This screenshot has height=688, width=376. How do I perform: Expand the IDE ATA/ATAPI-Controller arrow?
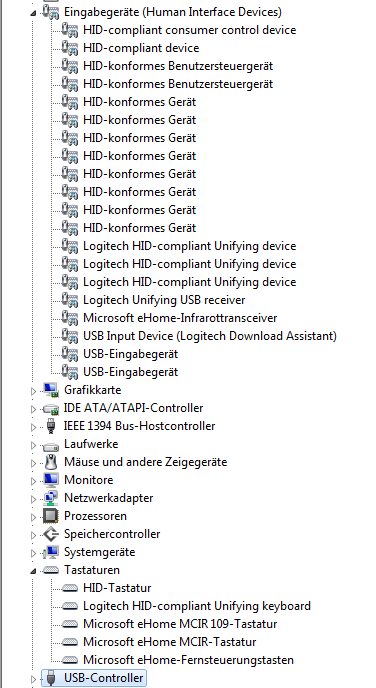[x=33, y=409]
